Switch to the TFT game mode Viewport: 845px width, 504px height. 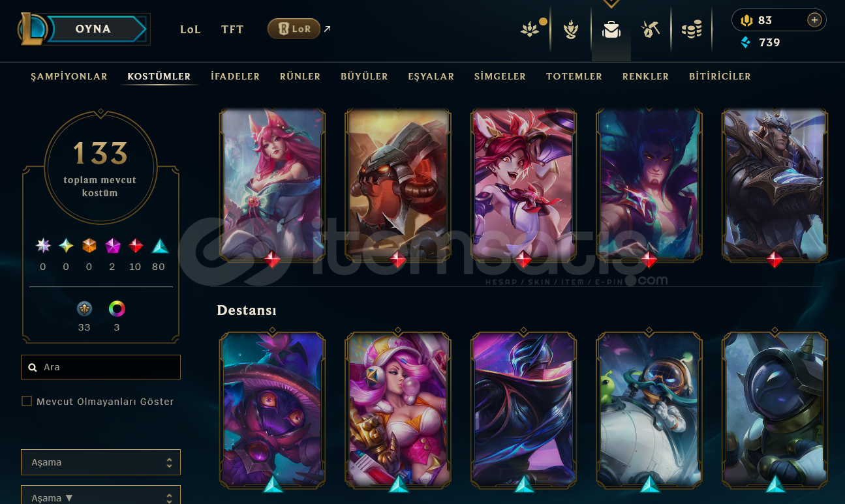click(232, 29)
